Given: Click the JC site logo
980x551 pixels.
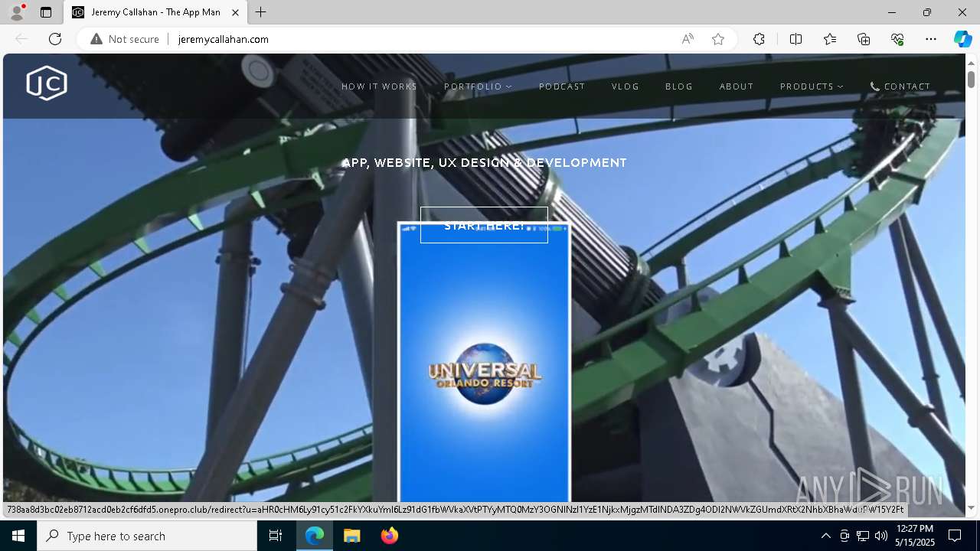Looking at the screenshot, I should click(x=47, y=83).
